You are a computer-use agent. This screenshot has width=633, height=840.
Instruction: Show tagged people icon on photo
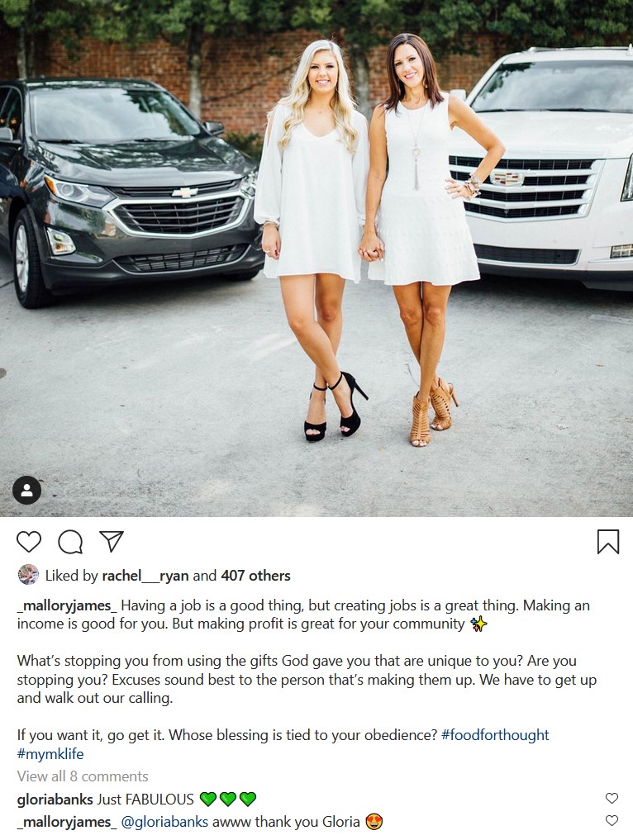click(x=26, y=490)
